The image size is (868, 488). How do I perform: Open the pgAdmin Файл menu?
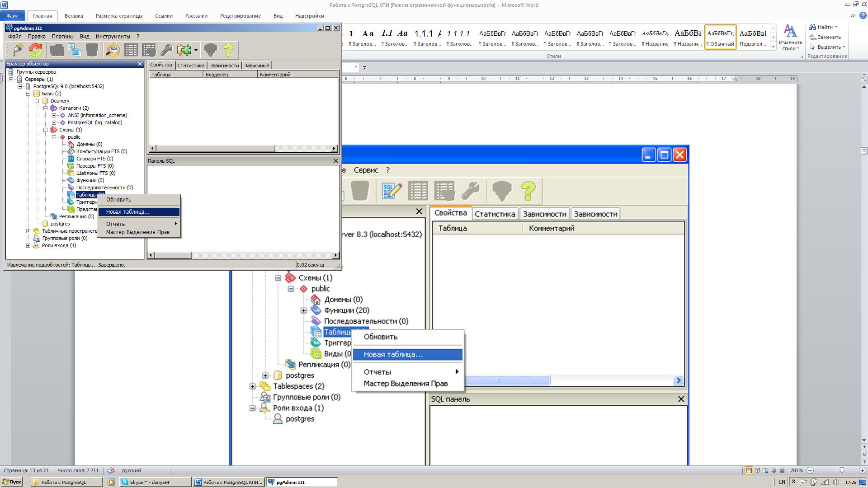point(14,37)
